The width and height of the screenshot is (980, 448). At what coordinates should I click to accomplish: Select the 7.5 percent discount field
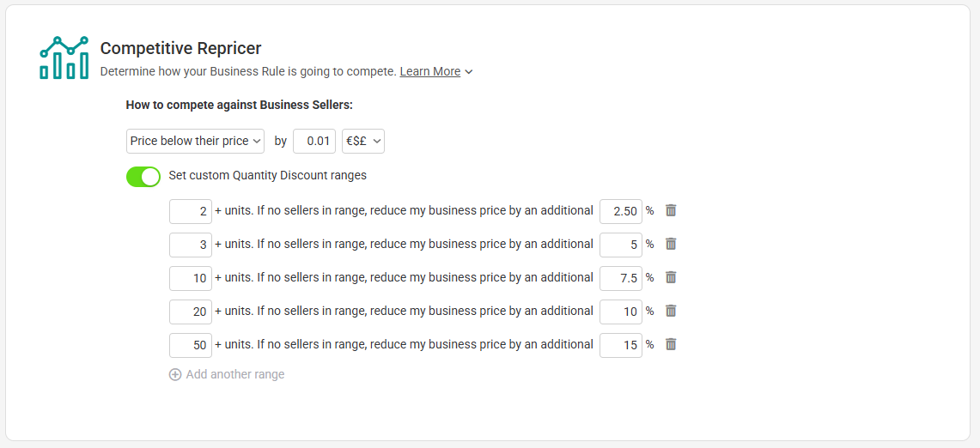[621, 278]
